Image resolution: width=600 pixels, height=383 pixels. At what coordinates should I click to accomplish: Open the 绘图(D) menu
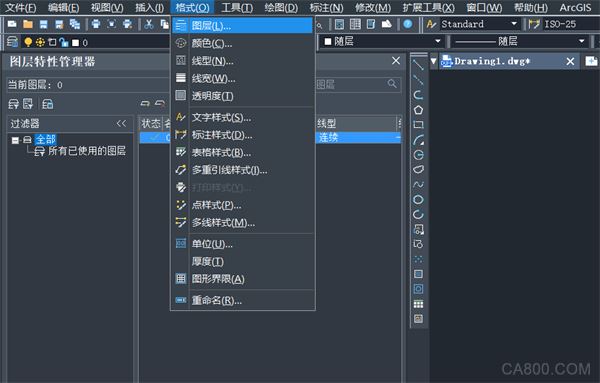tap(281, 8)
